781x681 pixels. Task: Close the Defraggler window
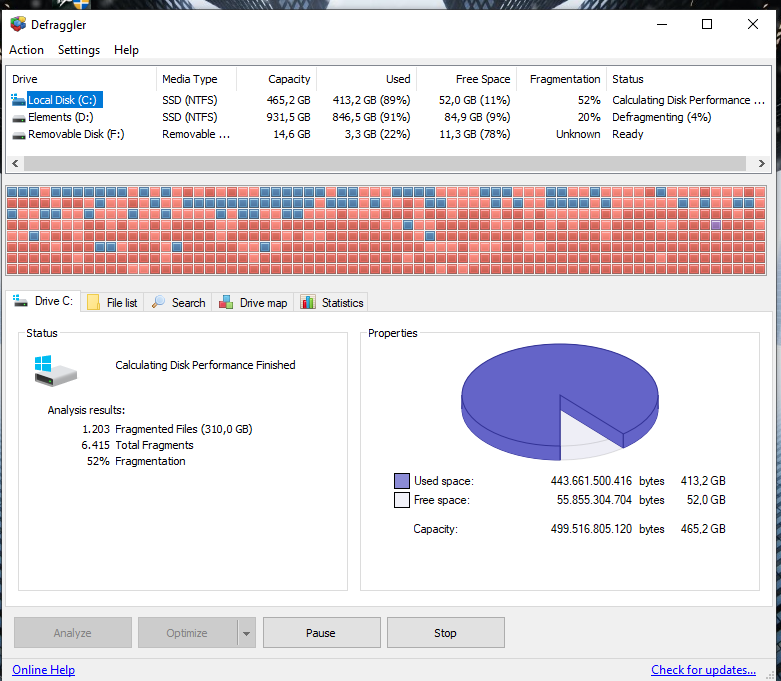coord(753,24)
